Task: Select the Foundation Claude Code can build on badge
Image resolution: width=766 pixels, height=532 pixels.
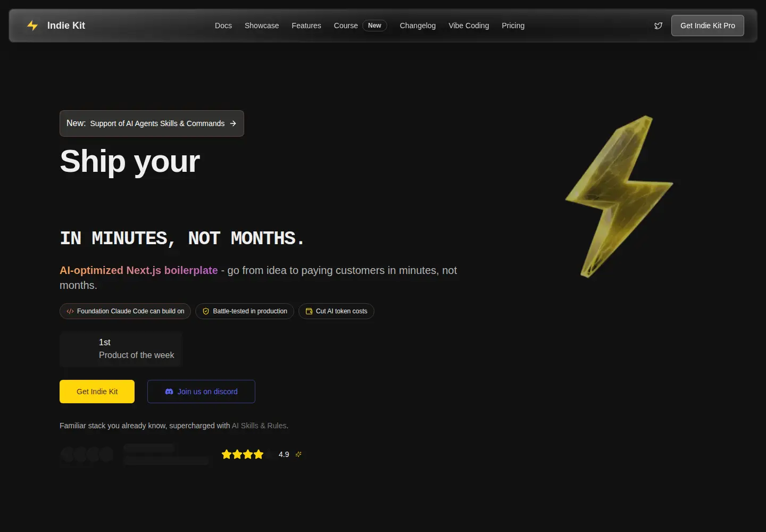Action: click(126, 311)
